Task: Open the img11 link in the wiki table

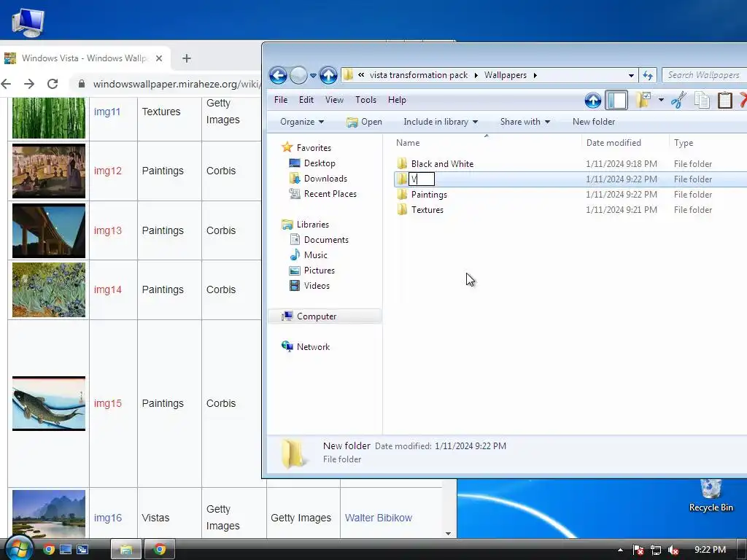Action: pyautogui.click(x=107, y=112)
